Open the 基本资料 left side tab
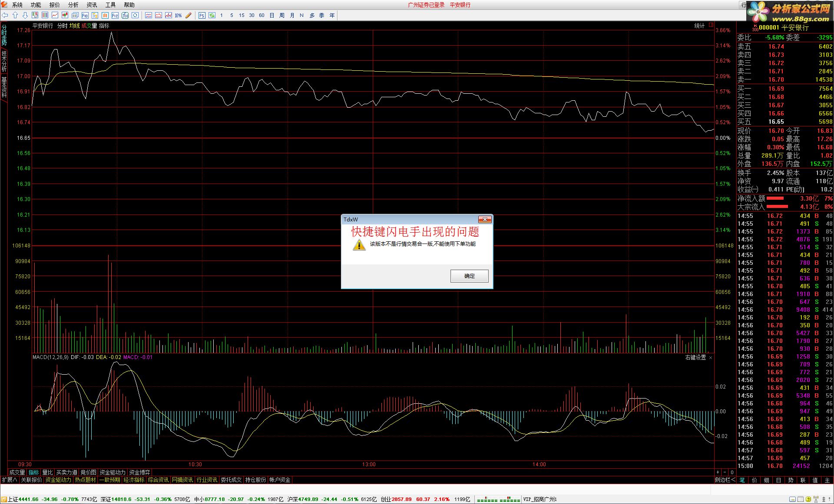 (x=4, y=88)
